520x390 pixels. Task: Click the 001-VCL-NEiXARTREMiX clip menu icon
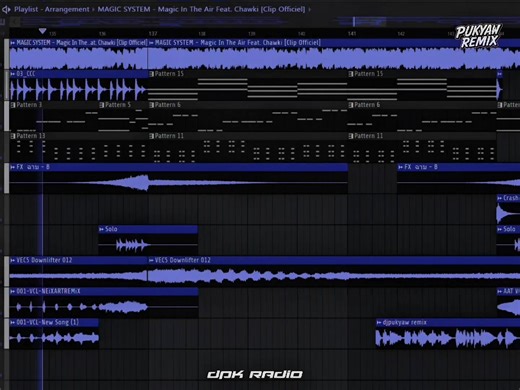tap(13, 291)
